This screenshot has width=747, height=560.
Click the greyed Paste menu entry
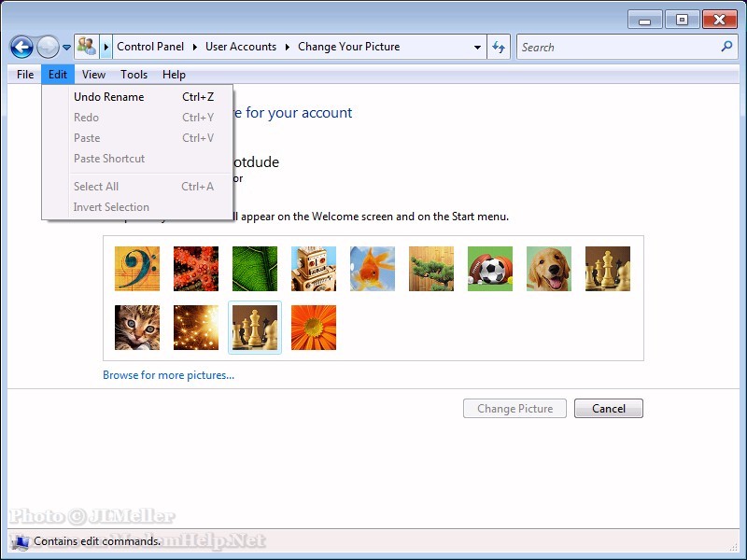click(x=137, y=138)
